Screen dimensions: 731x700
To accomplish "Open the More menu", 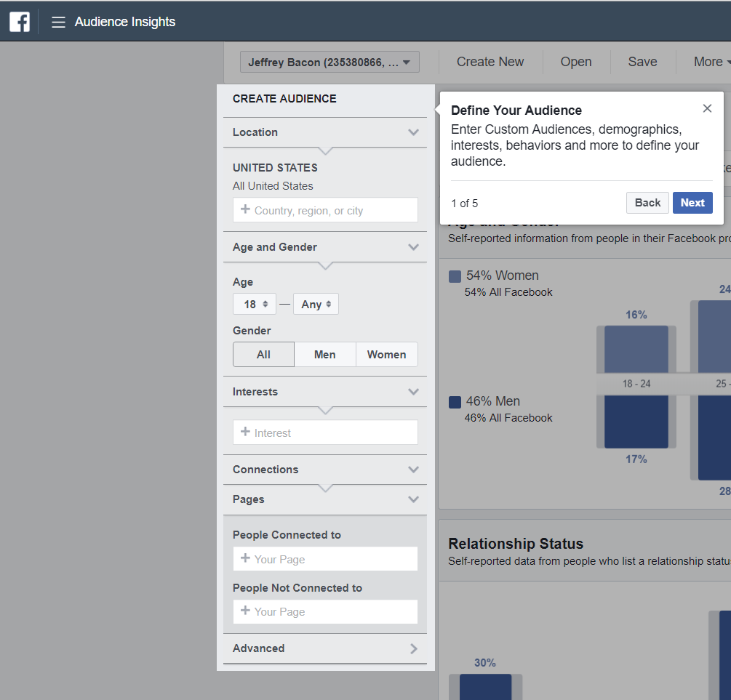I will 711,62.
